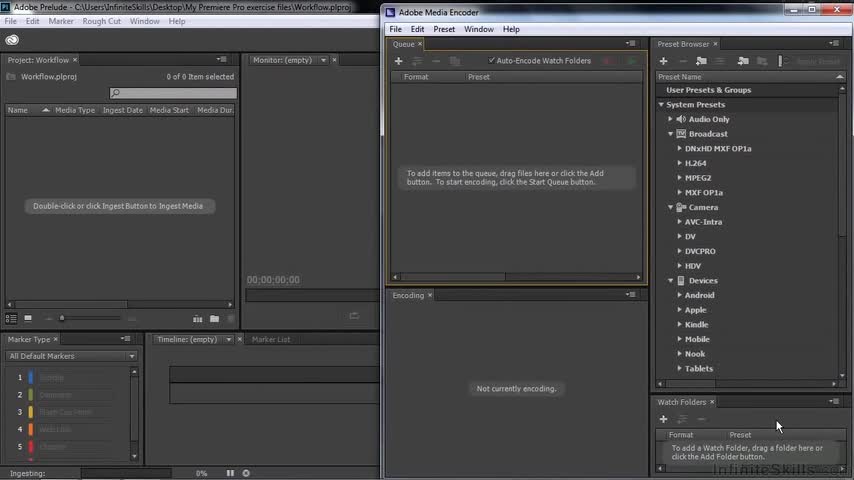Viewport: 854px width, 480px height.
Task: Open Timeline (empty) dropdown in Prelude
Action: coord(228,339)
